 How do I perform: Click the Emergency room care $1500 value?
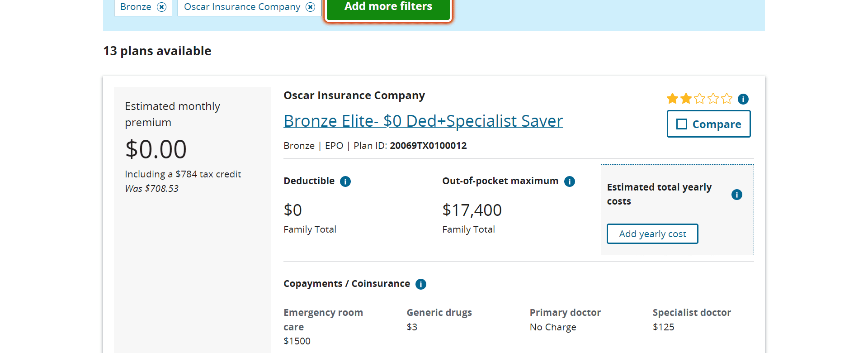[x=297, y=341]
